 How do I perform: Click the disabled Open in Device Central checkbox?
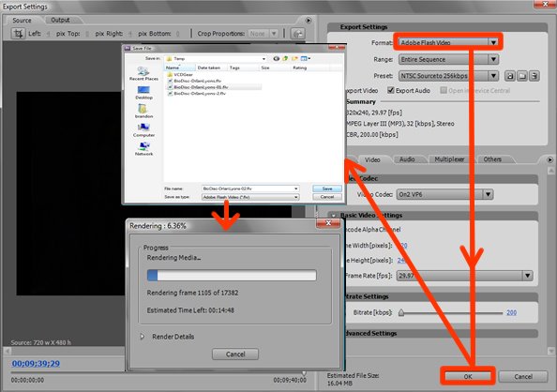pyautogui.click(x=444, y=90)
